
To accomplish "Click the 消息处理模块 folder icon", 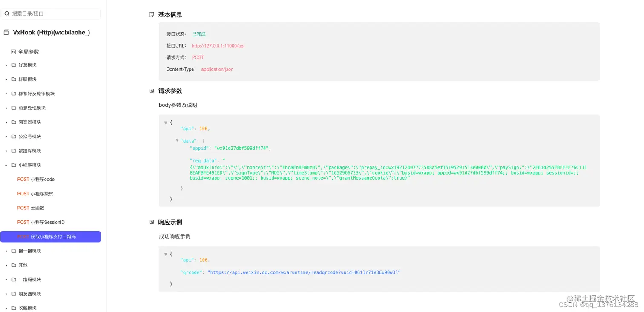I will (14, 108).
